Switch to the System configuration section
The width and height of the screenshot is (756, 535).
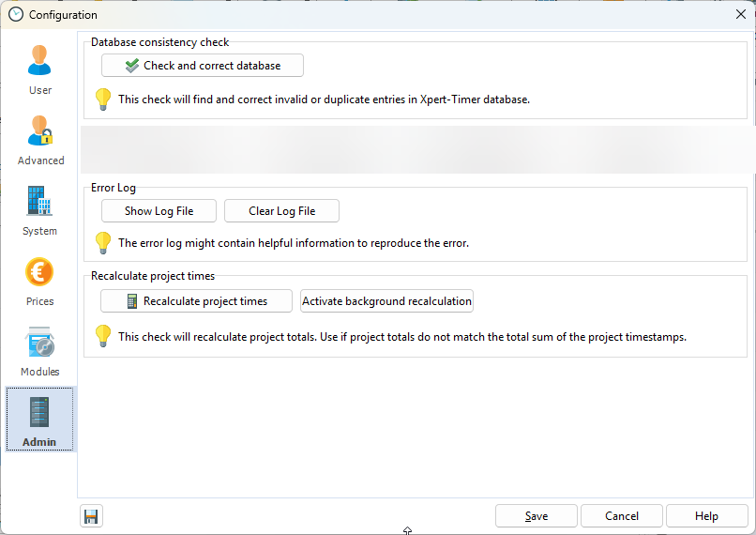(x=40, y=209)
